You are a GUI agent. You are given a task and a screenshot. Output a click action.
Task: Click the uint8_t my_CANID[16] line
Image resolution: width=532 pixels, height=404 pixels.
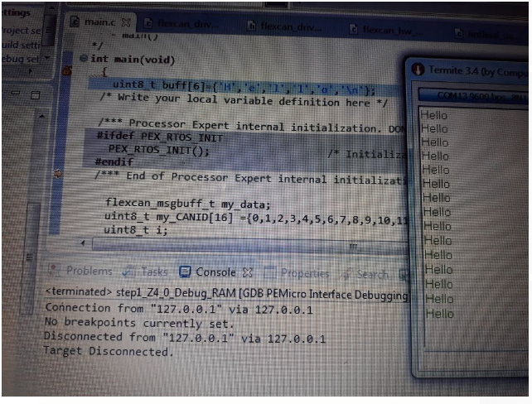pos(257,219)
